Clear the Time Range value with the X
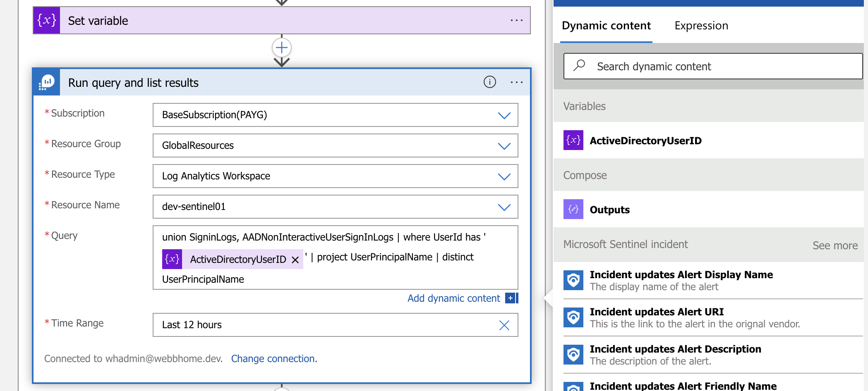Image resolution: width=868 pixels, height=391 pixels. click(504, 325)
